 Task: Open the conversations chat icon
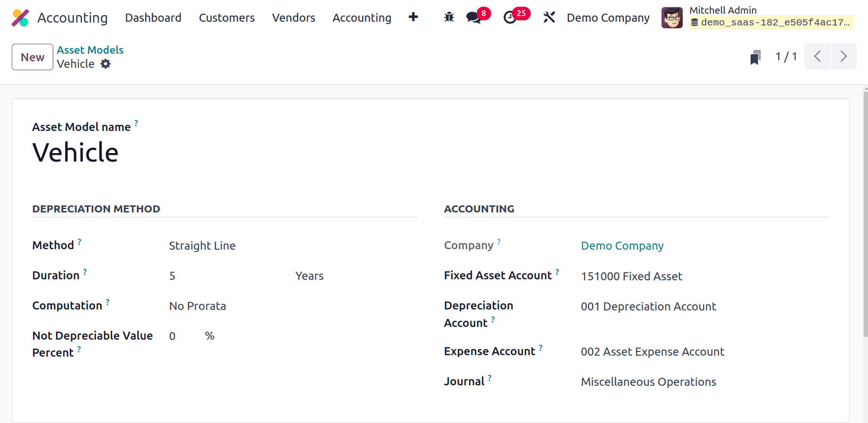pyautogui.click(x=473, y=17)
